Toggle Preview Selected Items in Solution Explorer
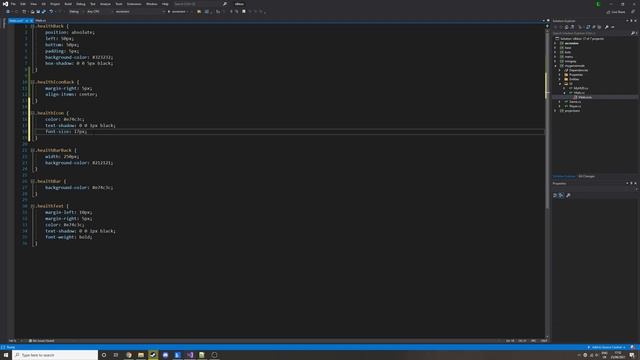Viewport: 640px width, 360px height. tap(613, 27)
